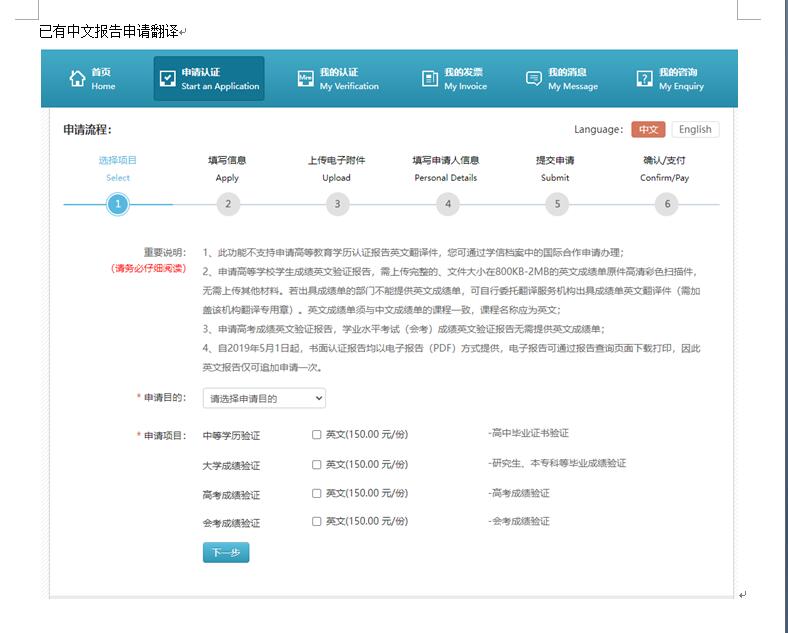
Task: Click step 1 circle in progress bar
Action: click(118, 204)
